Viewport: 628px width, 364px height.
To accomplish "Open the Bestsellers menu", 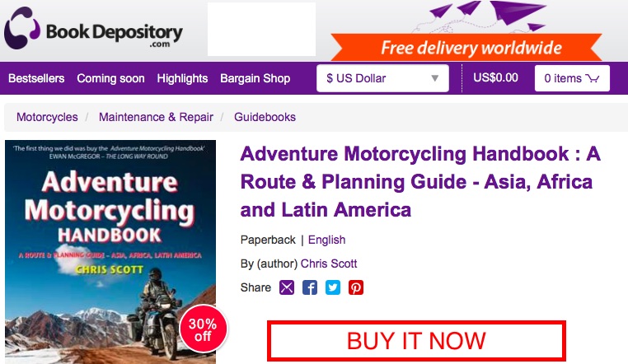I will pos(36,79).
